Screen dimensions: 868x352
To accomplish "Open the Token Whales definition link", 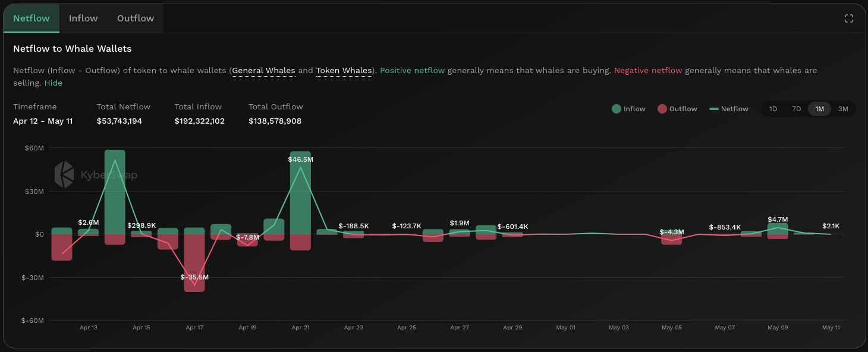I will pyautogui.click(x=344, y=70).
